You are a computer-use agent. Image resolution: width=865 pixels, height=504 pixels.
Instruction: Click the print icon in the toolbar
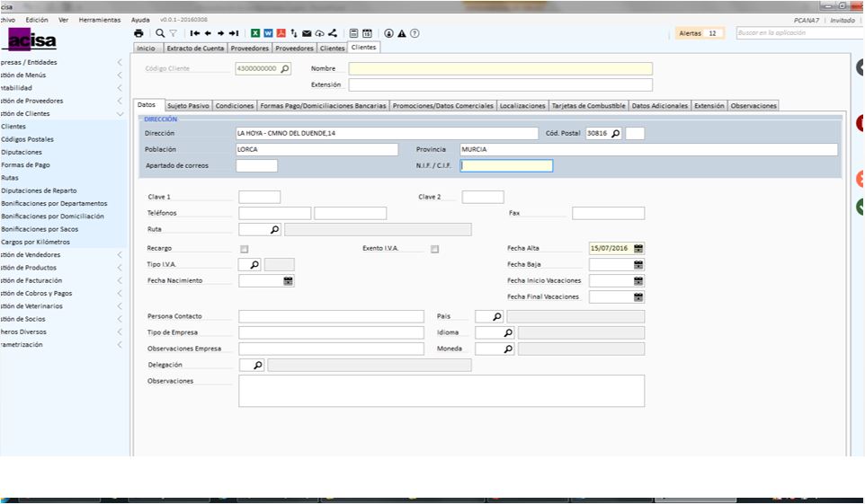pyautogui.click(x=138, y=33)
